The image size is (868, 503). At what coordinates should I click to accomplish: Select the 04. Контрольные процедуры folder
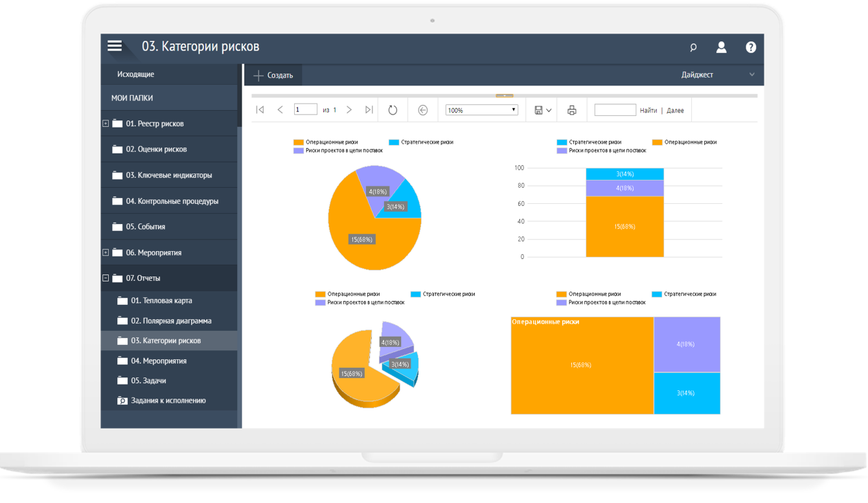coord(172,201)
